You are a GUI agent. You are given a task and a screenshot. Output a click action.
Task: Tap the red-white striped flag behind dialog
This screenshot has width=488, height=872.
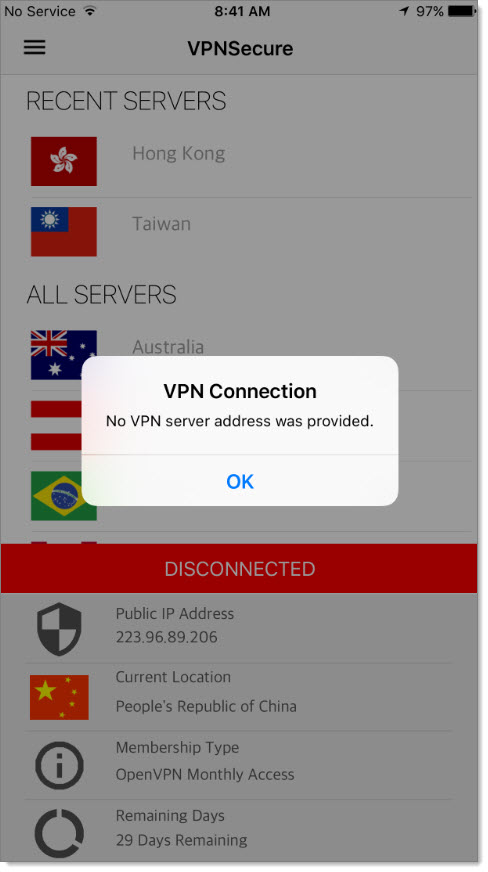pyautogui.click(x=56, y=425)
